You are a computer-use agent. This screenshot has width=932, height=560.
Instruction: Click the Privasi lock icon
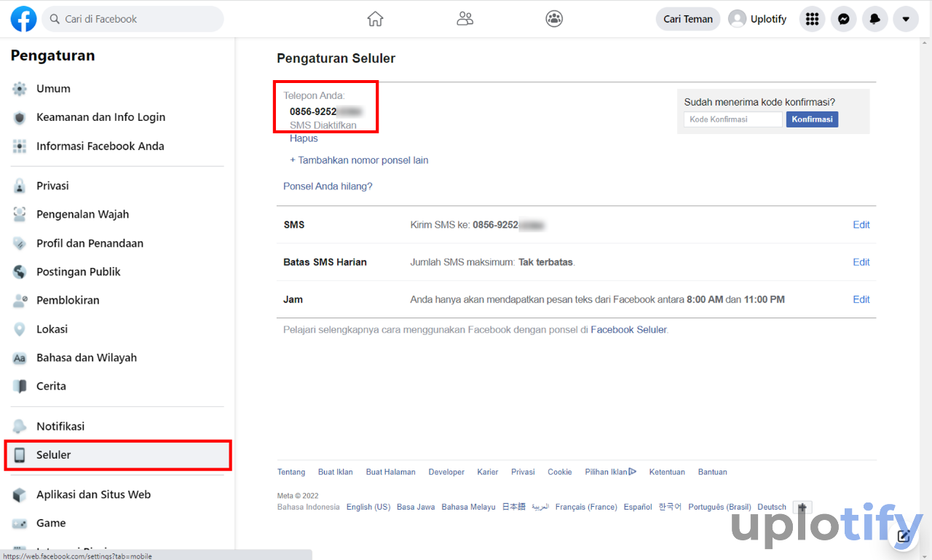[x=20, y=186]
